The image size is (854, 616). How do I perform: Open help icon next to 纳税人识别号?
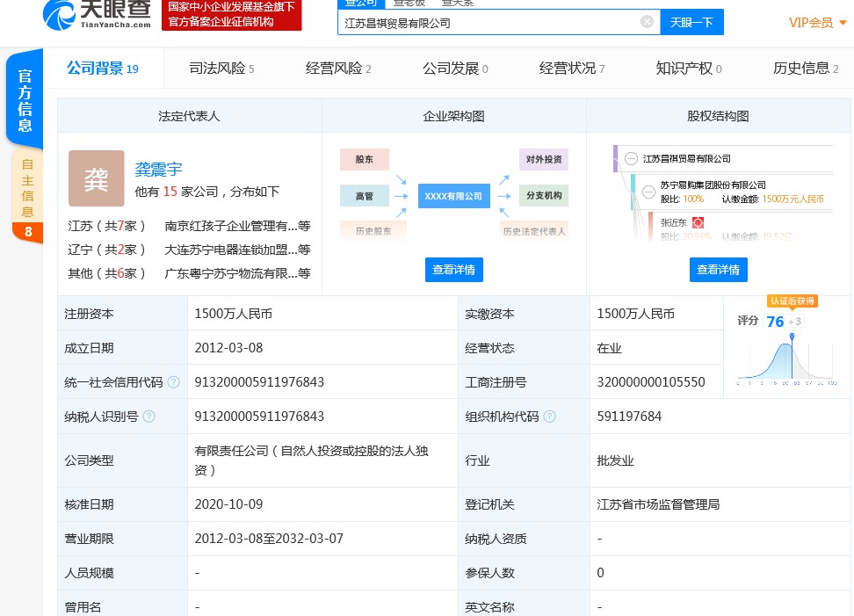point(148,417)
